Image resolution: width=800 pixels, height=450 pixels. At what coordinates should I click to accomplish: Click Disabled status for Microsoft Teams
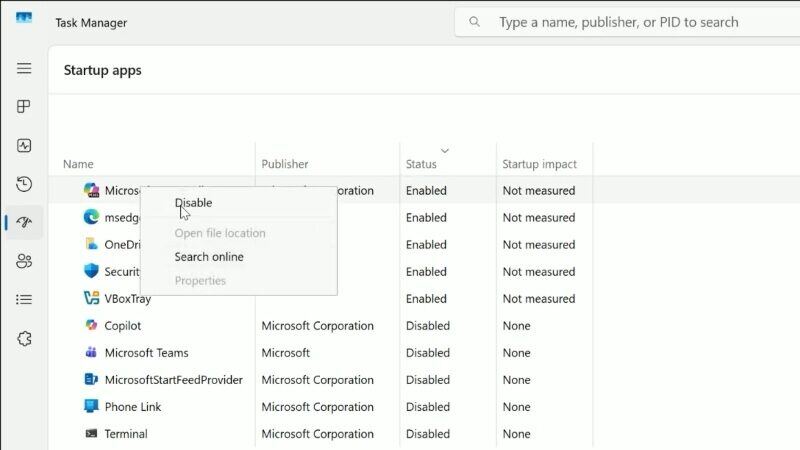(428, 353)
